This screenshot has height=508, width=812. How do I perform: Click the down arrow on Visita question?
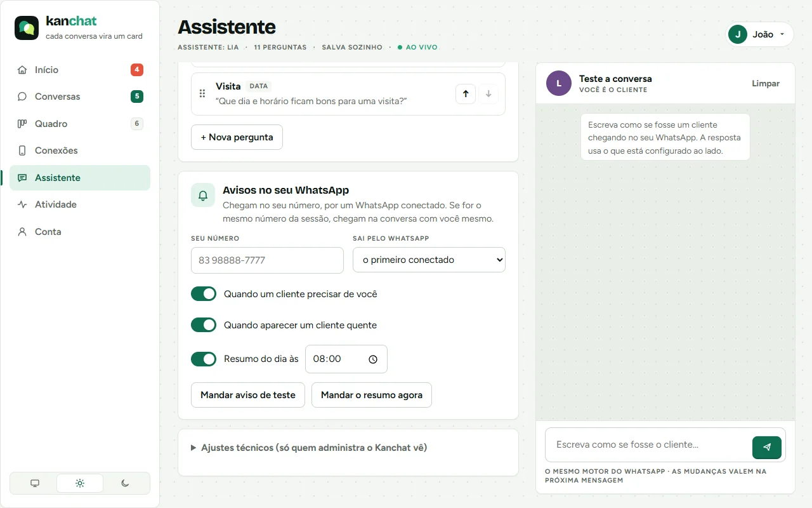click(488, 94)
